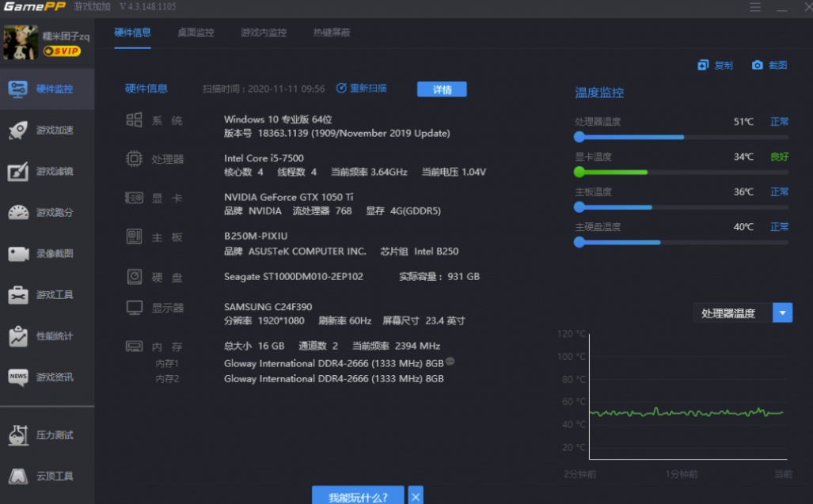Switch to the 热键屏蔽 tab
Screen dimensions: 813x504
[332, 32]
